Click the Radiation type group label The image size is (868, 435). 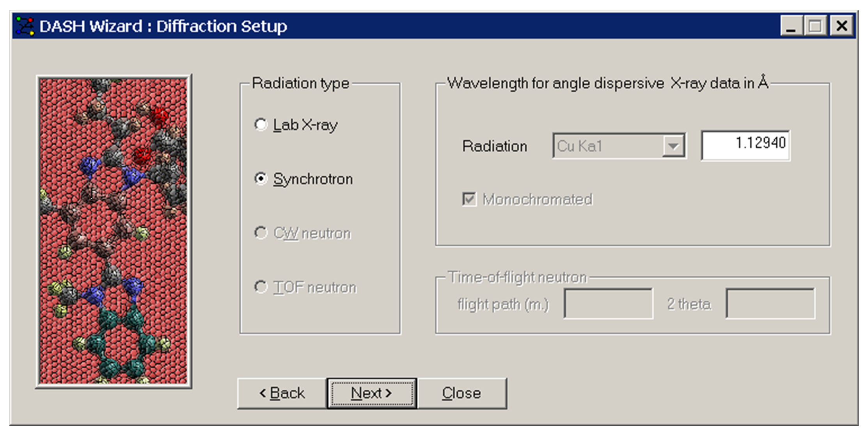[300, 83]
